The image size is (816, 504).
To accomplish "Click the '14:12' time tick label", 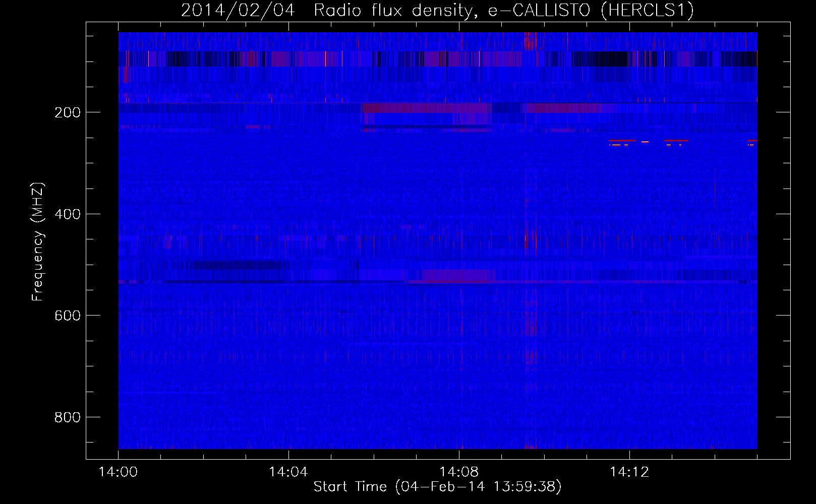I will pos(629,472).
